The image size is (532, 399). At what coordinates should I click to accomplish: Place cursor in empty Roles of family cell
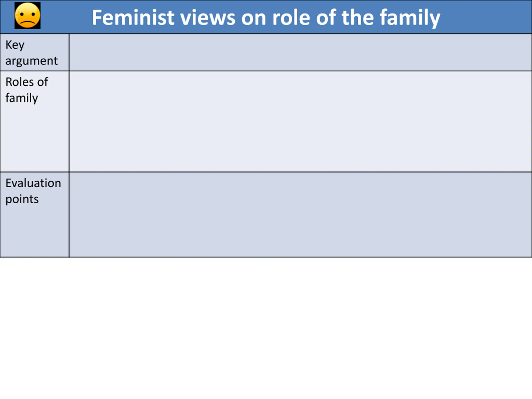tap(300, 121)
